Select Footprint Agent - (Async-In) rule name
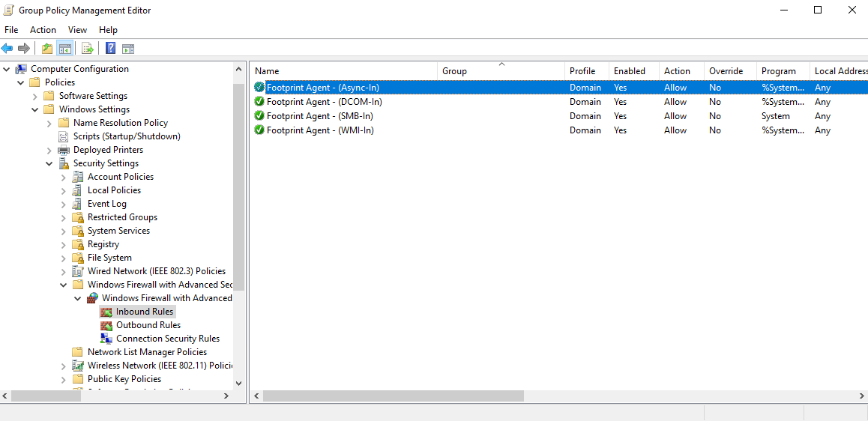Screen dimensions: 868x421 click(323, 88)
